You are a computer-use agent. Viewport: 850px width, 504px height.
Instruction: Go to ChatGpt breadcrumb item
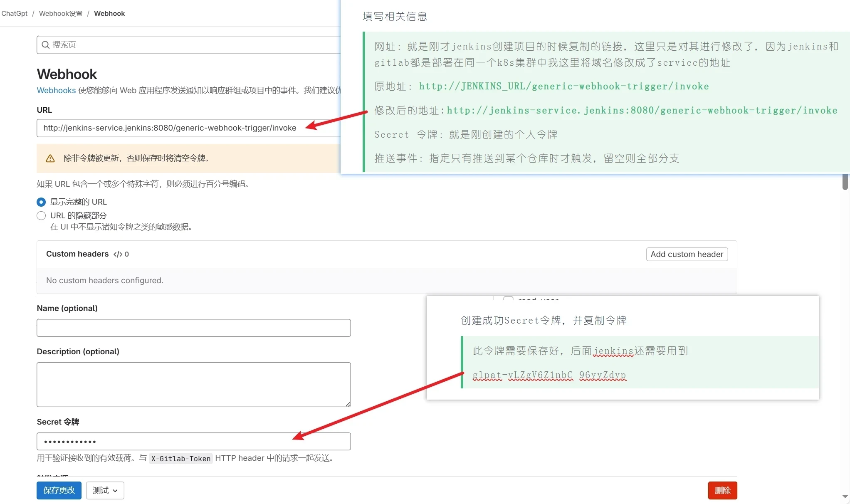click(15, 13)
